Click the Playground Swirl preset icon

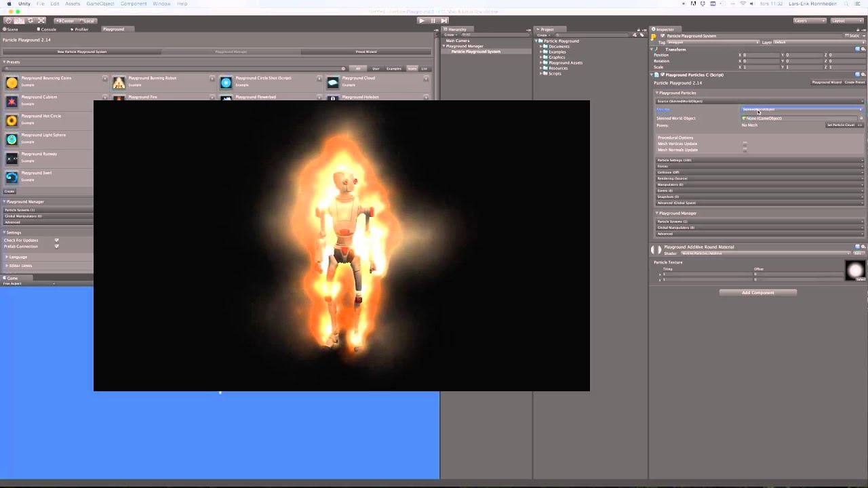click(12, 178)
